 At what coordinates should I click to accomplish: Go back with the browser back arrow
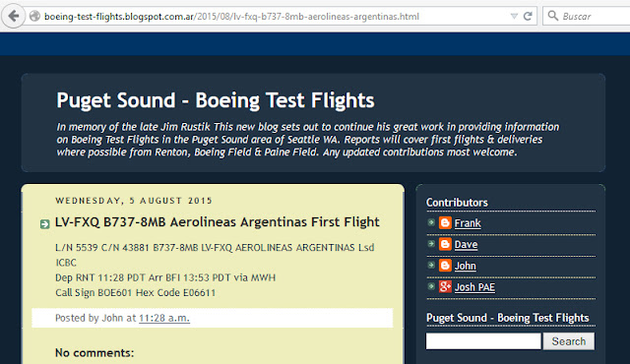[x=13, y=16]
